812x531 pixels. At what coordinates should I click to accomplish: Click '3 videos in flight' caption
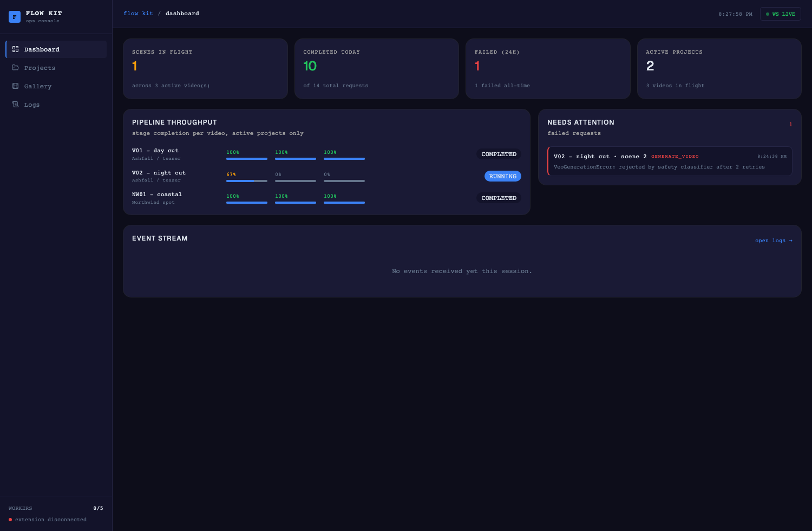675,86
